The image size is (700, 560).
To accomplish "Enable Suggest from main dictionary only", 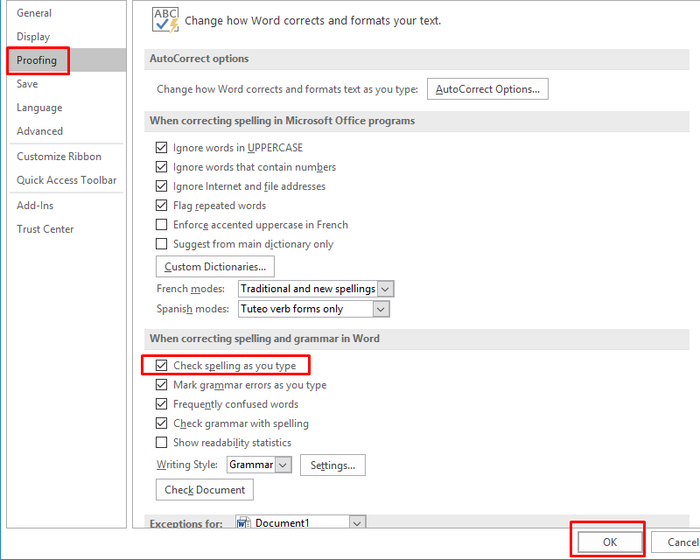I will tap(161, 243).
